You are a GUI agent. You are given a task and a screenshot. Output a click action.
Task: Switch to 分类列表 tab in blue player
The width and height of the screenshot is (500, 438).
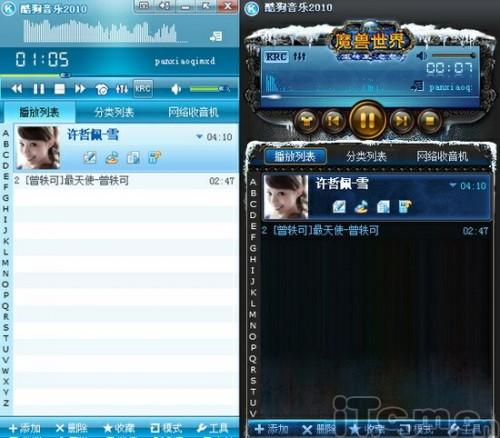114,112
